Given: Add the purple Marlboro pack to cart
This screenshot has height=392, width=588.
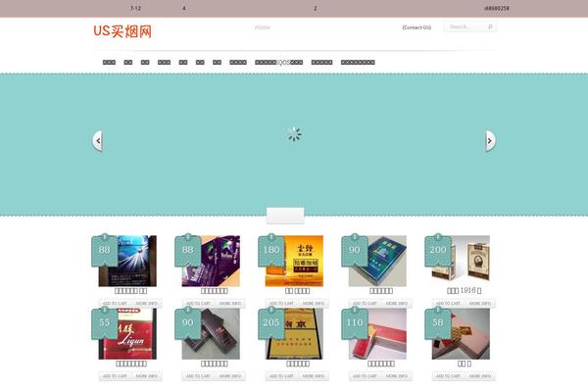Looking at the screenshot, I should pyautogui.click(x=198, y=303).
